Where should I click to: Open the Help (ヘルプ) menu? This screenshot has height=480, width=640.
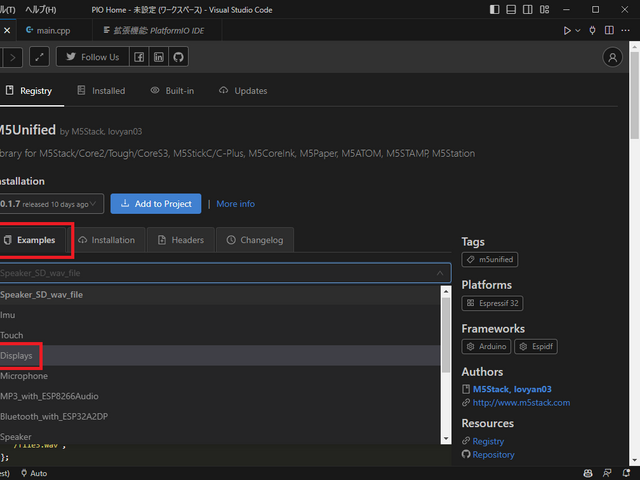pyautogui.click(x=41, y=10)
